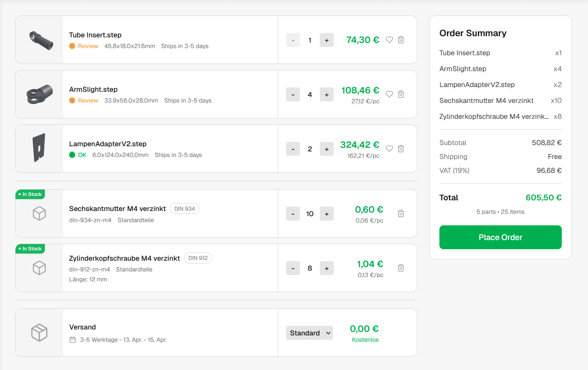Click Zylinderkopfschraube M4 verzinkt item title
Screen dimensions: 588x370
click(x=124, y=258)
